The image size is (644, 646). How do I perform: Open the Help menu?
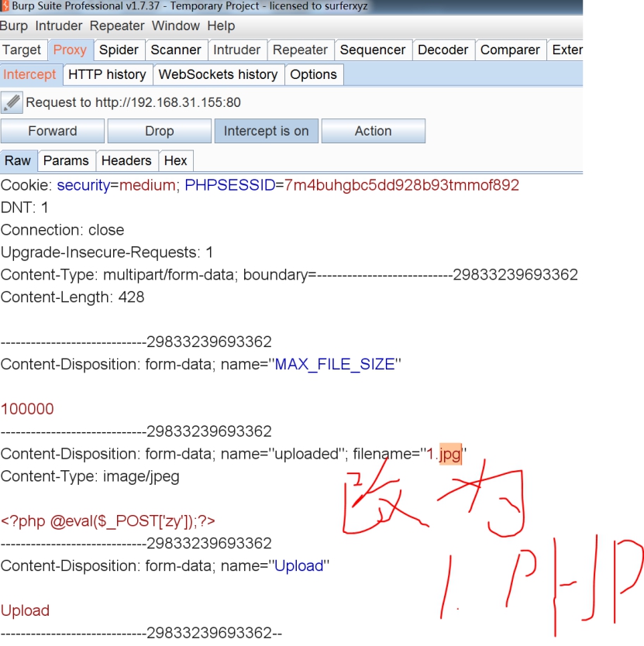pyautogui.click(x=221, y=26)
